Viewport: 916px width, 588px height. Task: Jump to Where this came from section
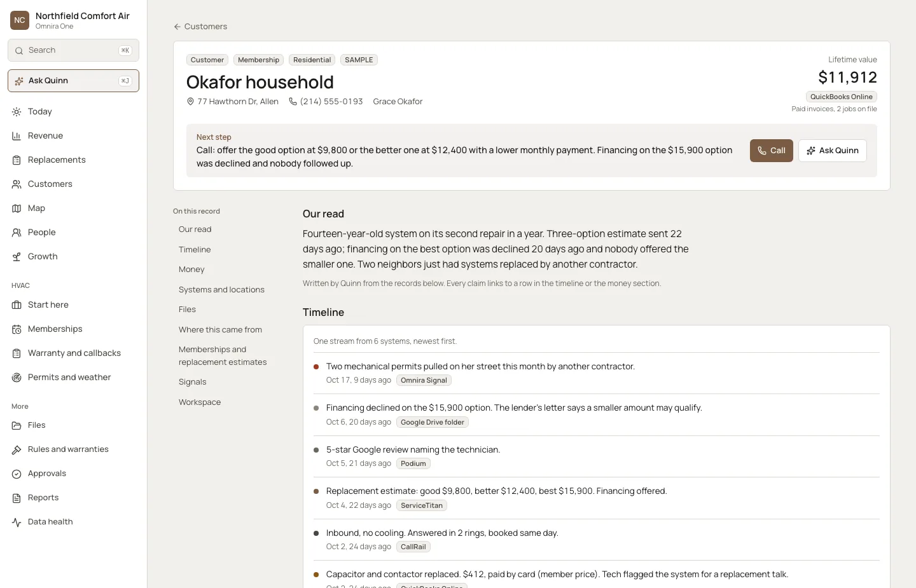tap(220, 330)
